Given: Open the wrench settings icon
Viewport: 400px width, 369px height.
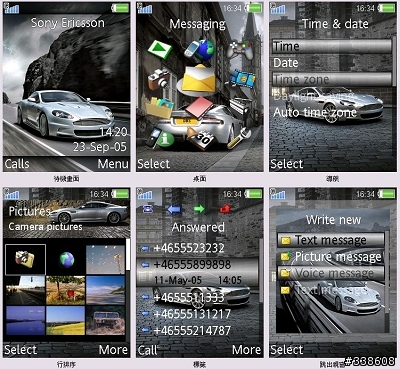Looking at the screenshot, I should (239, 138).
